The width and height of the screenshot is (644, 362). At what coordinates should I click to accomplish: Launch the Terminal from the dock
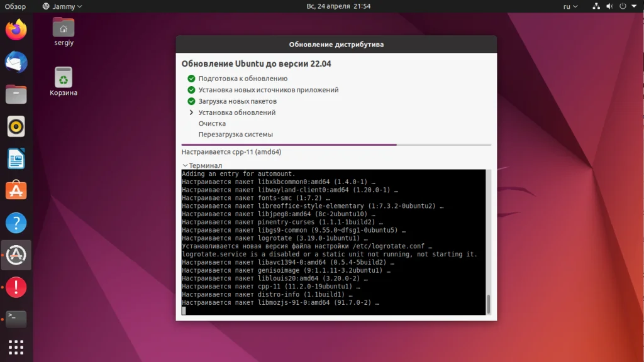(16, 319)
